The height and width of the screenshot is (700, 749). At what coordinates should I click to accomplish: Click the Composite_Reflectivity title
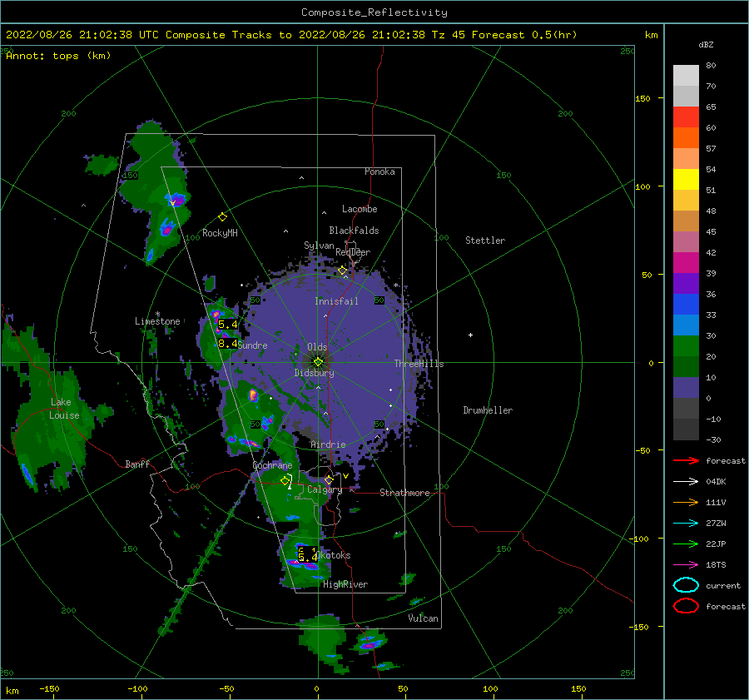(374, 12)
